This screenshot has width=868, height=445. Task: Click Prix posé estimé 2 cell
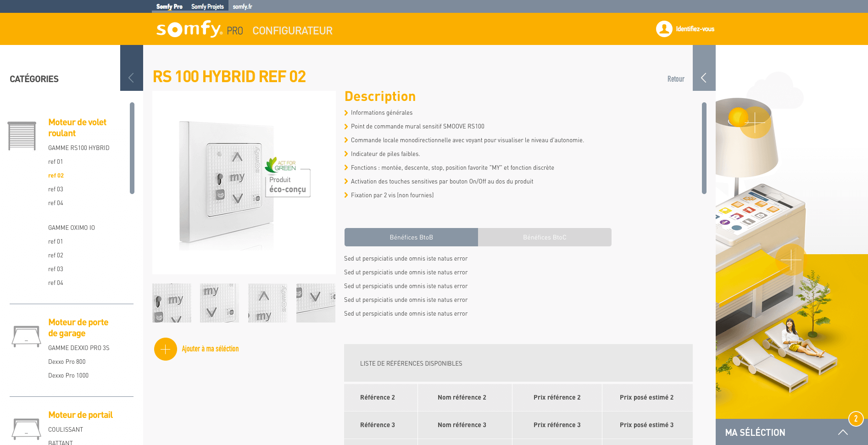(x=647, y=397)
